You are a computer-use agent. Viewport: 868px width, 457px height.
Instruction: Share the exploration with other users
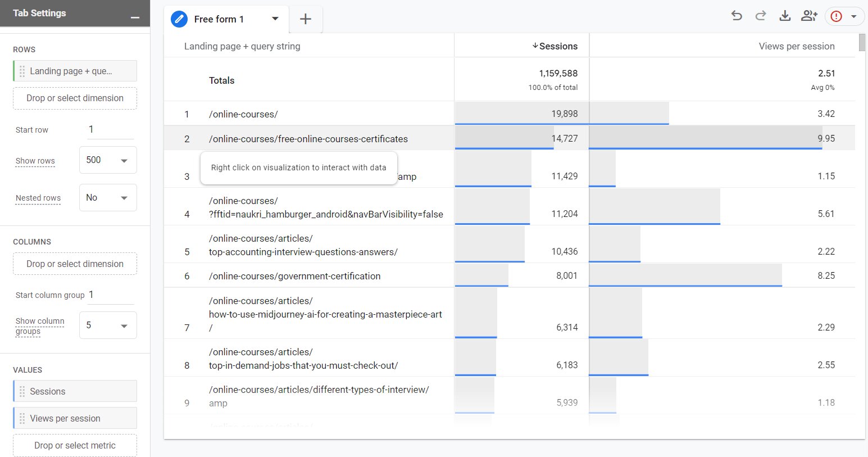click(809, 16)
